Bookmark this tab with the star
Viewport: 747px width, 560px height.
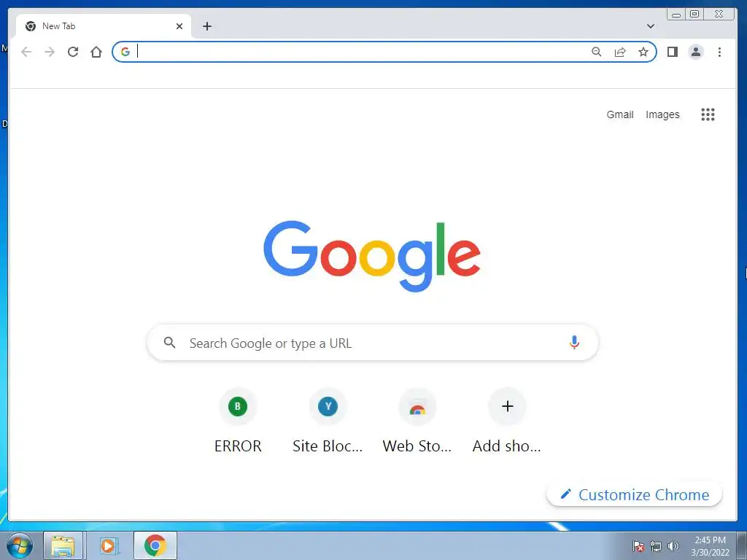click(643, 52)
